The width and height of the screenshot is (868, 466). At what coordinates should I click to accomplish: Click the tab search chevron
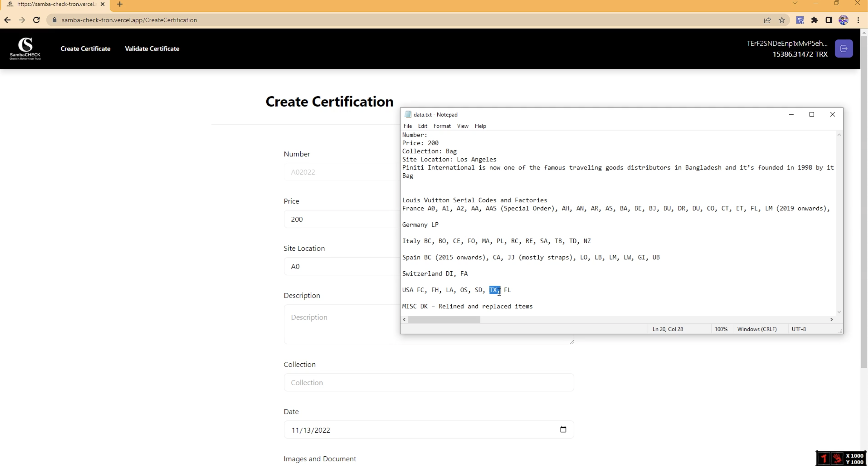tap(795, 3)
